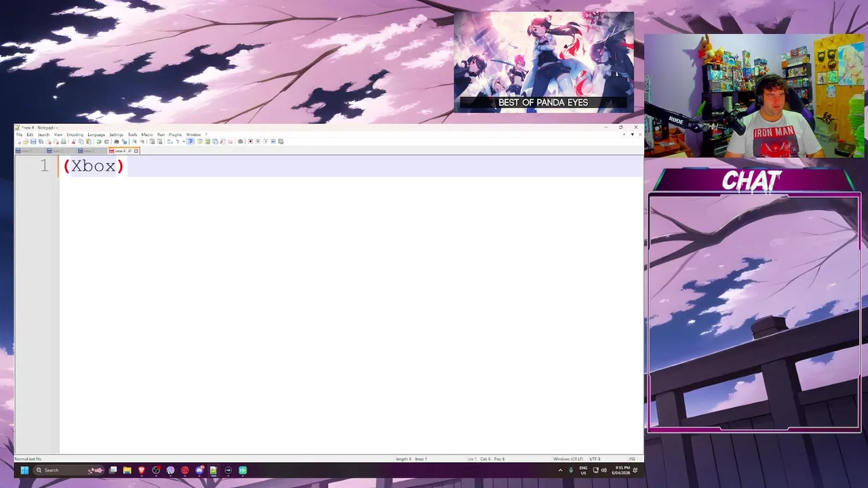This screenshot has height=488, width=868.
Task: Undo the last edit with the green arrow
Action: [99, 142]
